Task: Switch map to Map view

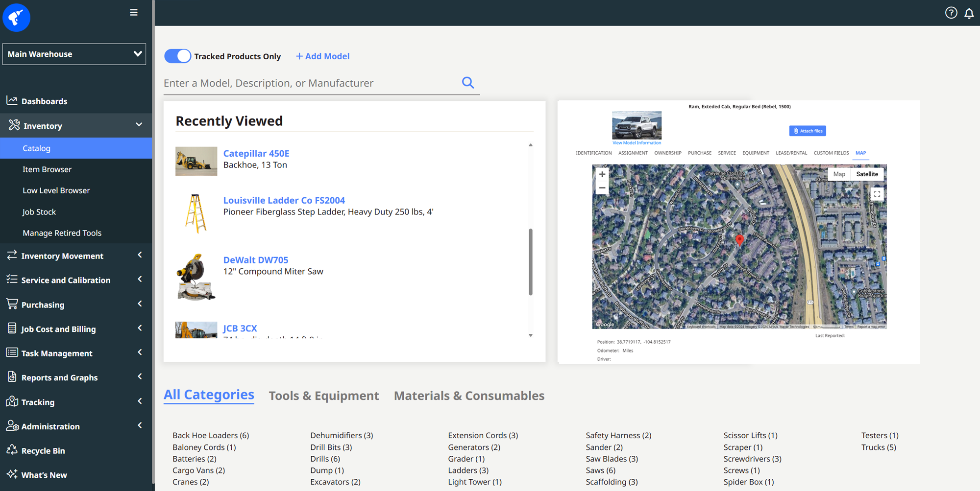Action: coord(839,174)
